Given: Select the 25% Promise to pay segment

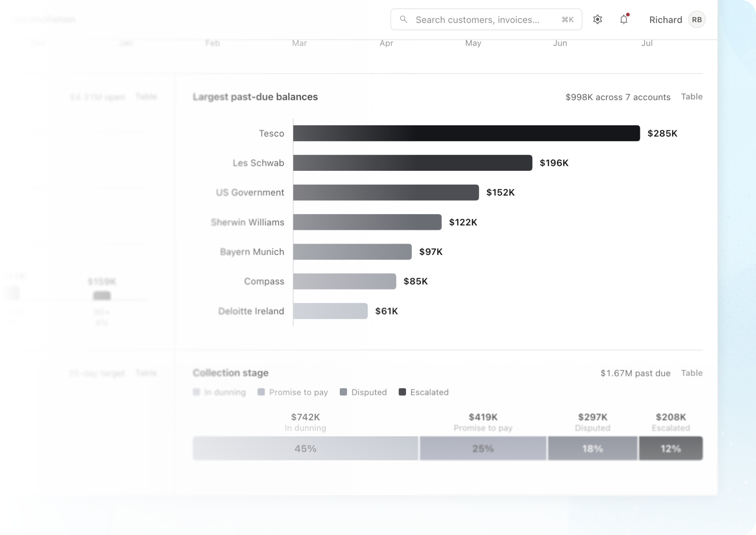Looking at the screenshot, I should pyautogui.click(x=483, y=448).
